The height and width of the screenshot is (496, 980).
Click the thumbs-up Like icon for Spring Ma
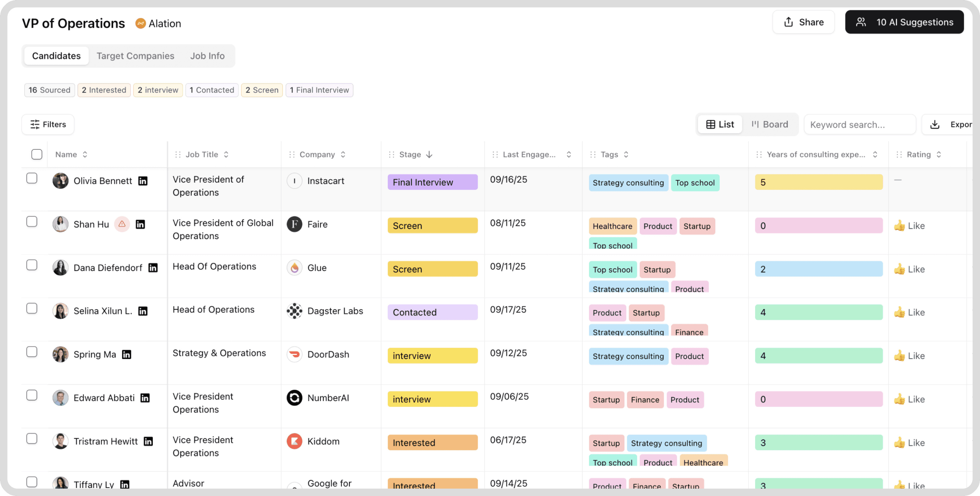pos(899,356)
